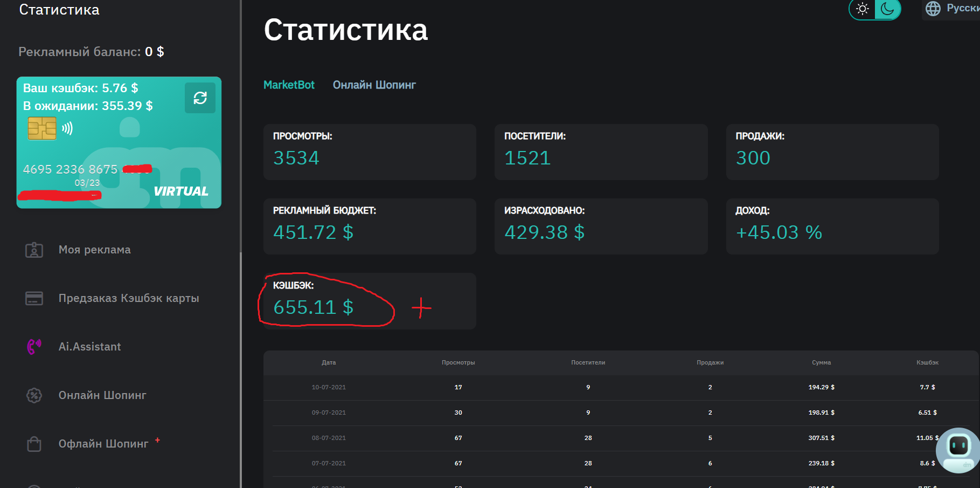Click the Кэшбэк value 655.11 $

click(x=313, y=307)
